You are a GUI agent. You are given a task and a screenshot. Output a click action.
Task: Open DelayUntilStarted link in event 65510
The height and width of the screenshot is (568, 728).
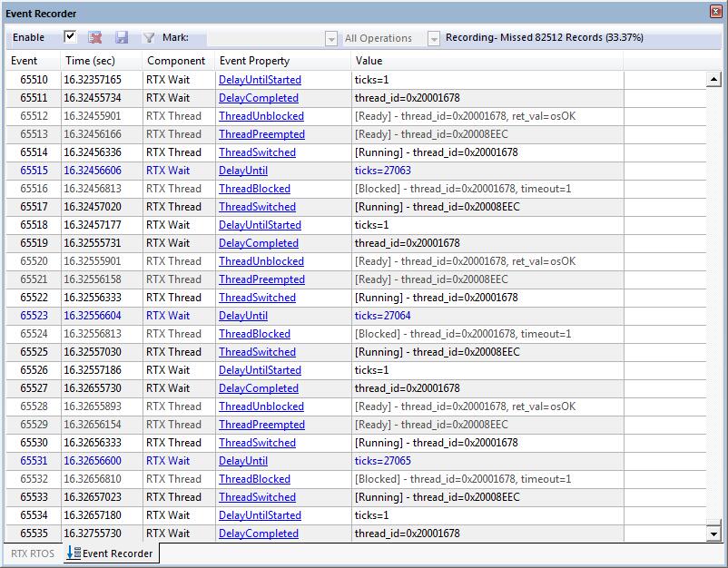point(260,80)
